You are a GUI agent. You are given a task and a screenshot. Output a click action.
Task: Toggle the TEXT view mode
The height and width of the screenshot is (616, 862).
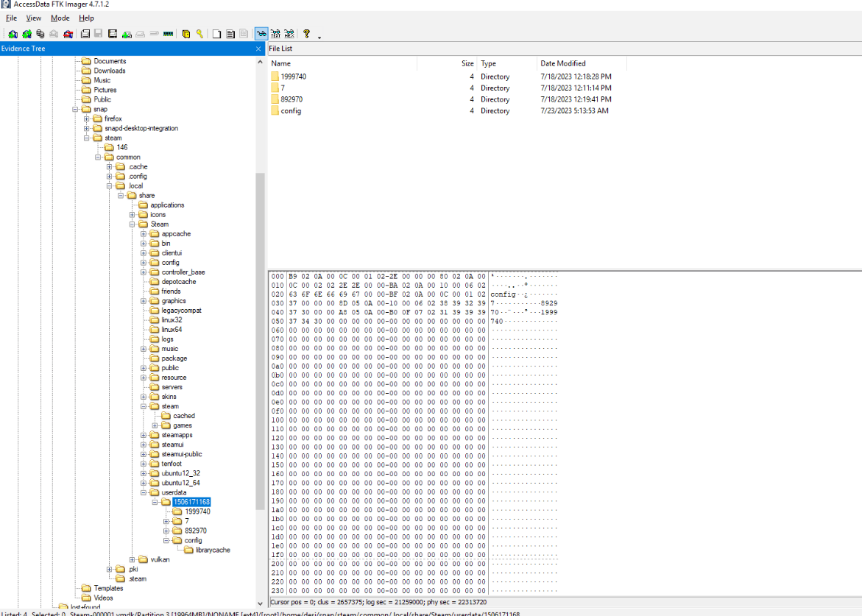275,34
